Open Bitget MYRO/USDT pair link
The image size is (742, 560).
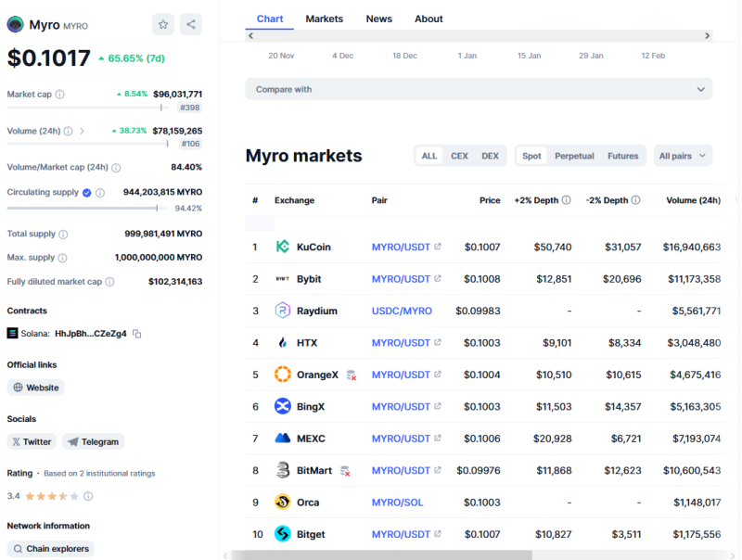click(406, 534)
